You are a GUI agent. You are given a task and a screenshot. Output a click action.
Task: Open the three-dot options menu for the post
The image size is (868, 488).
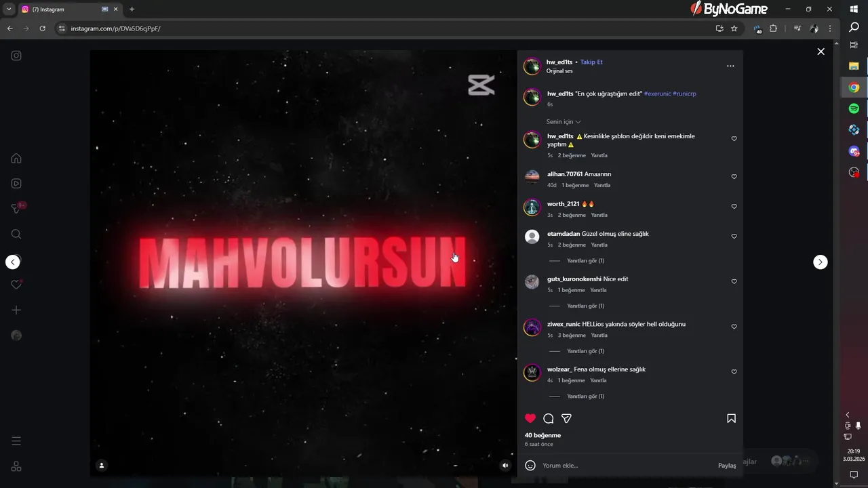pyautogui.click(x=730, y=66)
